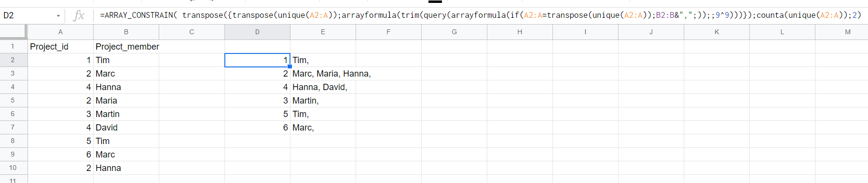Click cell with Hanna, David,
This screenshot has width=868, height=183.
click(323, 87)
